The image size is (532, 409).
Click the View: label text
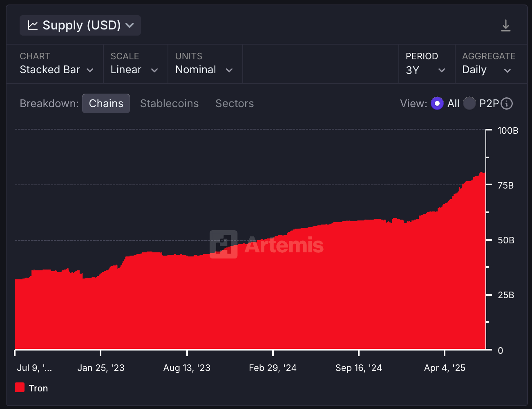point(414,103)
